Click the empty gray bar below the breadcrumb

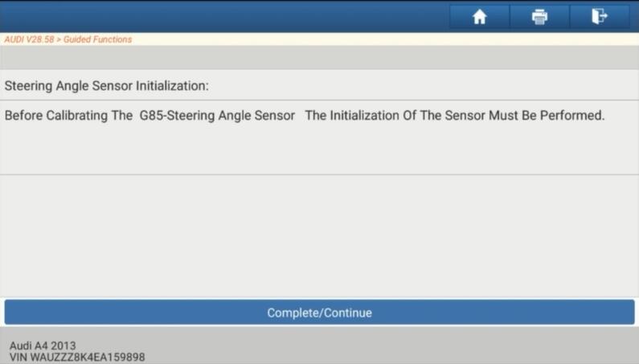tap(320, 58)
